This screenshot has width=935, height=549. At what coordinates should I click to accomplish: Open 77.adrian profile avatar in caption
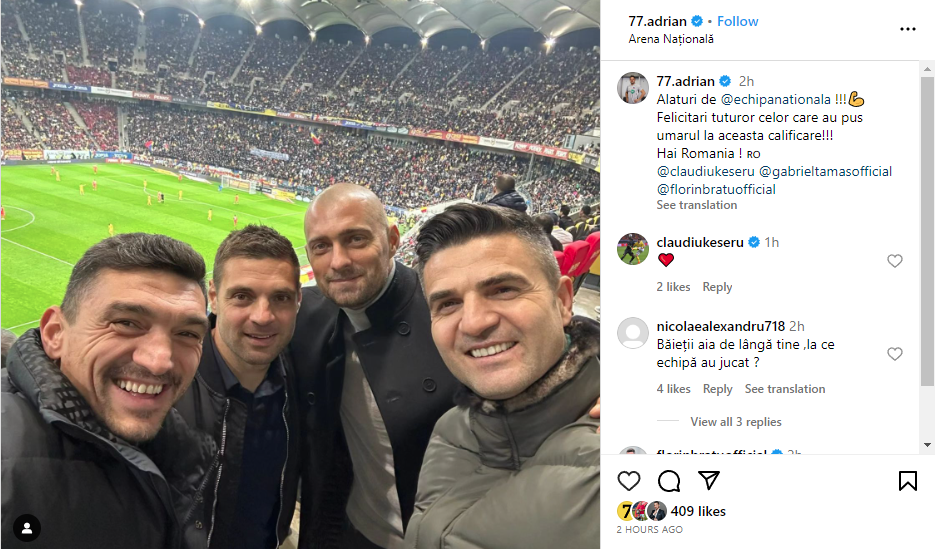point(633,88)
